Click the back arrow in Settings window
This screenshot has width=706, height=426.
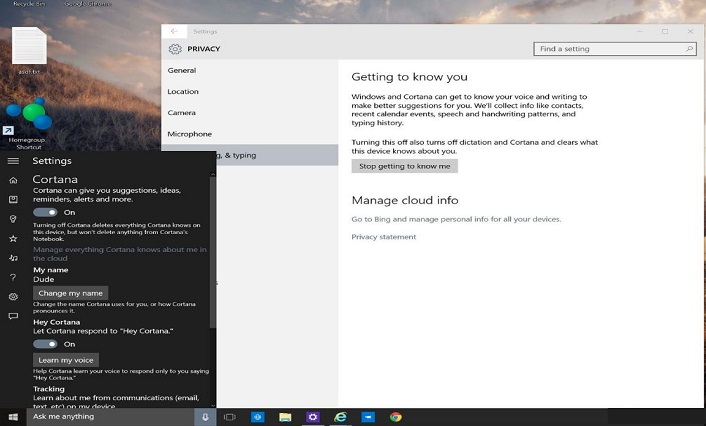coord(174,31)
